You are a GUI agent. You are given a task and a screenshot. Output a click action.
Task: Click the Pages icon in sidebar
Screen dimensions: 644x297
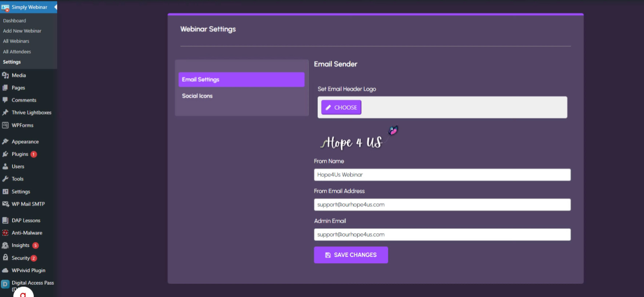click(x=5, y=88)
